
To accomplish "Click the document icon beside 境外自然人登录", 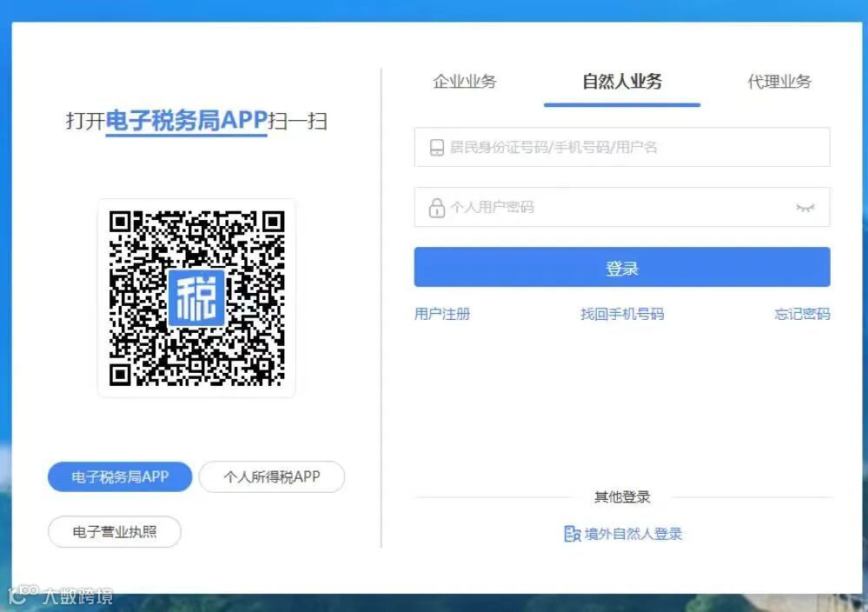I will pos(571,534).
